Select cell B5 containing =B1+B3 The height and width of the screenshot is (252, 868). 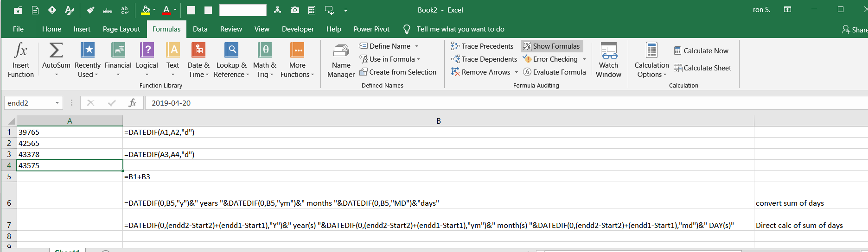point(438,176)
